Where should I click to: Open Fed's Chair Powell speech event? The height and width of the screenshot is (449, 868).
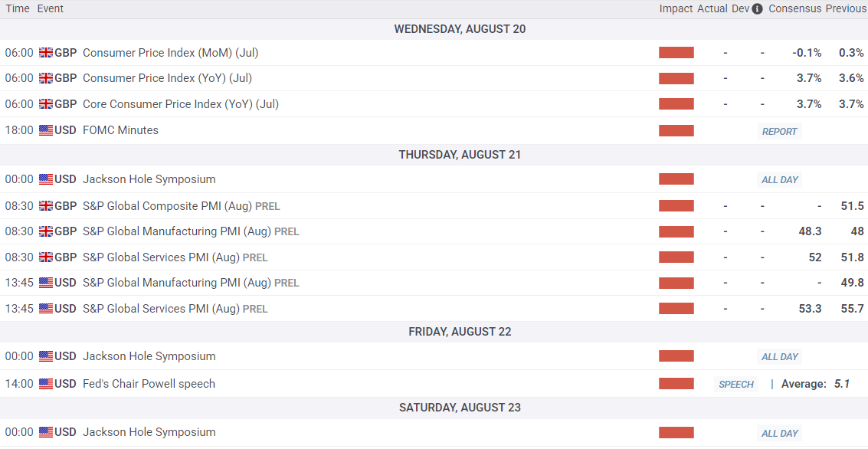click(x=149, y=384)
